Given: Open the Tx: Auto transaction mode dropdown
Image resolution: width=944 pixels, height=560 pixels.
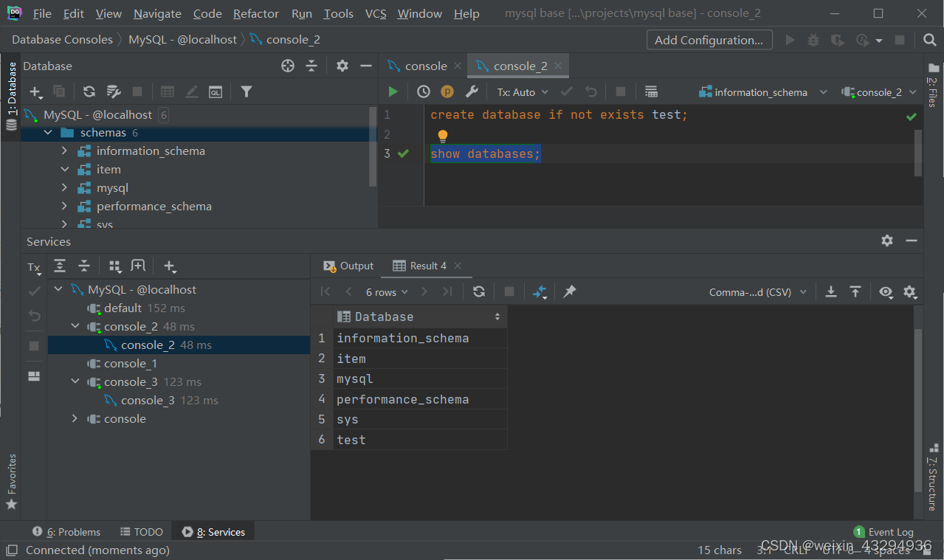Looking at the screenshot, I should coord(523,92).
